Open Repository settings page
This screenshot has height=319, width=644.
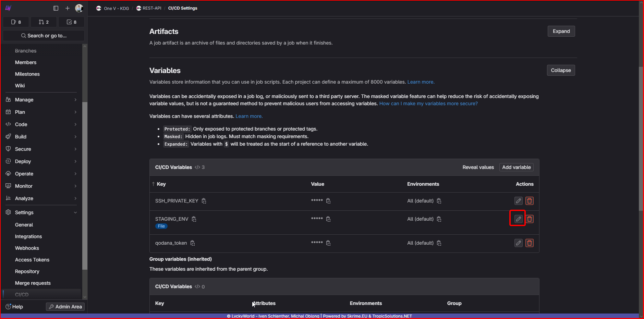pyautogui.click(x=27, y=271)
